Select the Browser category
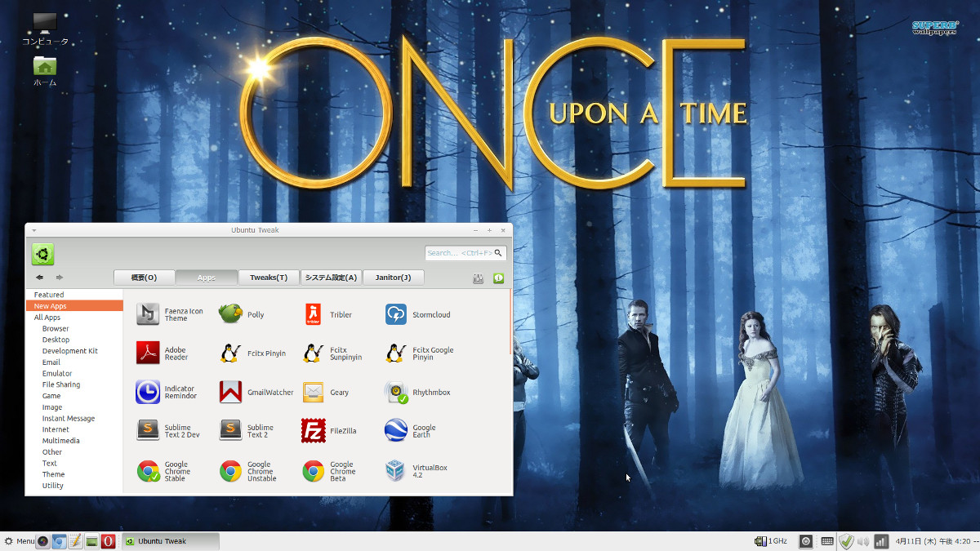The image size is (980, 551). pyautogui.click(x=74, y=329)
